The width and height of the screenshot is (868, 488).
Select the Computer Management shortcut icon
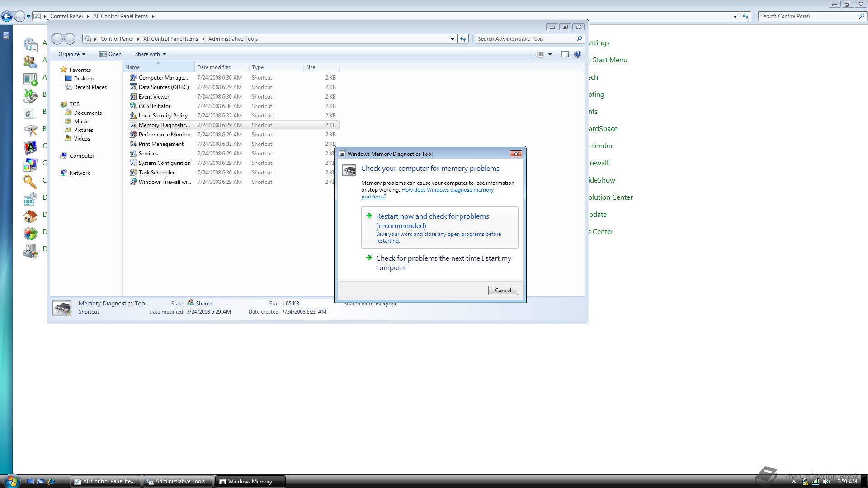click(133, 78)
